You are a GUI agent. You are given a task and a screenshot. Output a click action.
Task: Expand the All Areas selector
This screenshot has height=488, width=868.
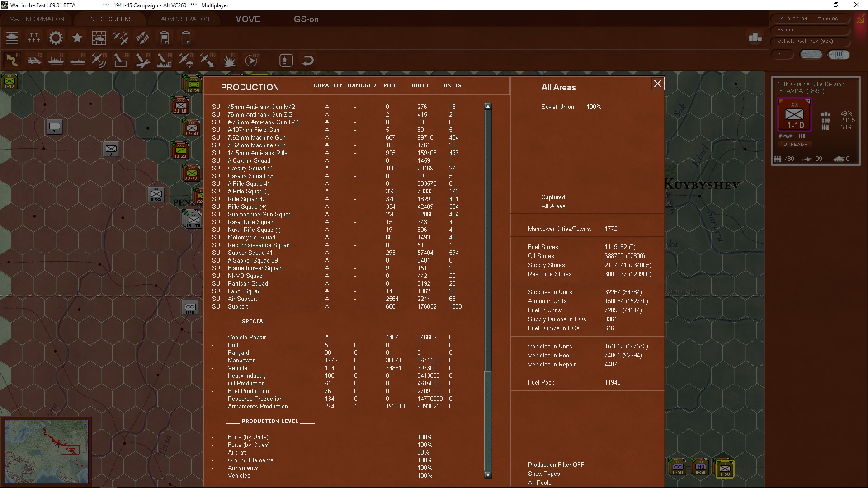[558, 87]
